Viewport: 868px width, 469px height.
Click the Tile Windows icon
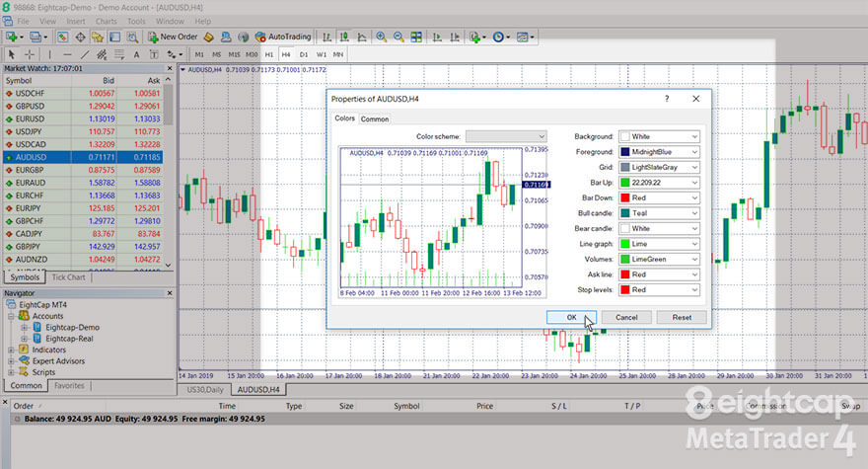(x=416, y=37)
